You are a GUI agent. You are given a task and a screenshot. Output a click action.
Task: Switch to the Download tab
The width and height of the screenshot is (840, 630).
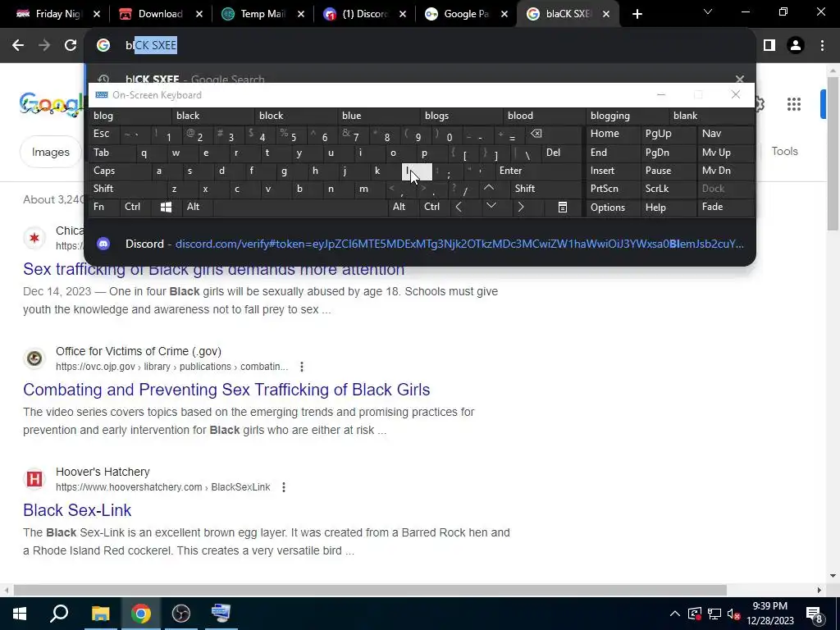click(159, 14)
